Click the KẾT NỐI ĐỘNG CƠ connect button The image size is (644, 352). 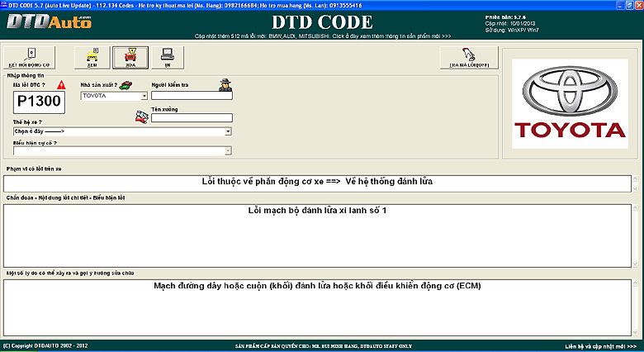tap(29, 58)
